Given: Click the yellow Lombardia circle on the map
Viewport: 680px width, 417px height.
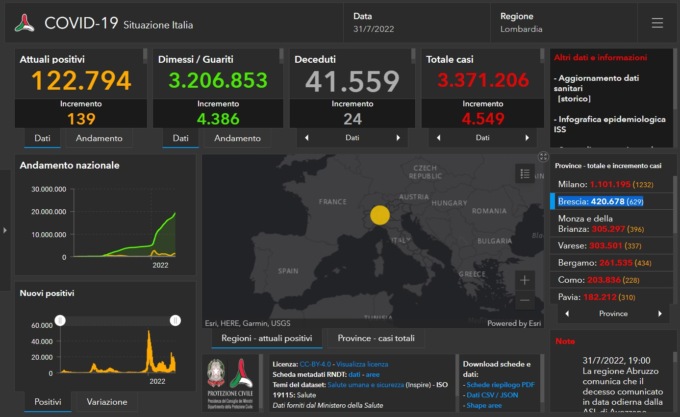Looking at the screenshot, I should [379, 214].
